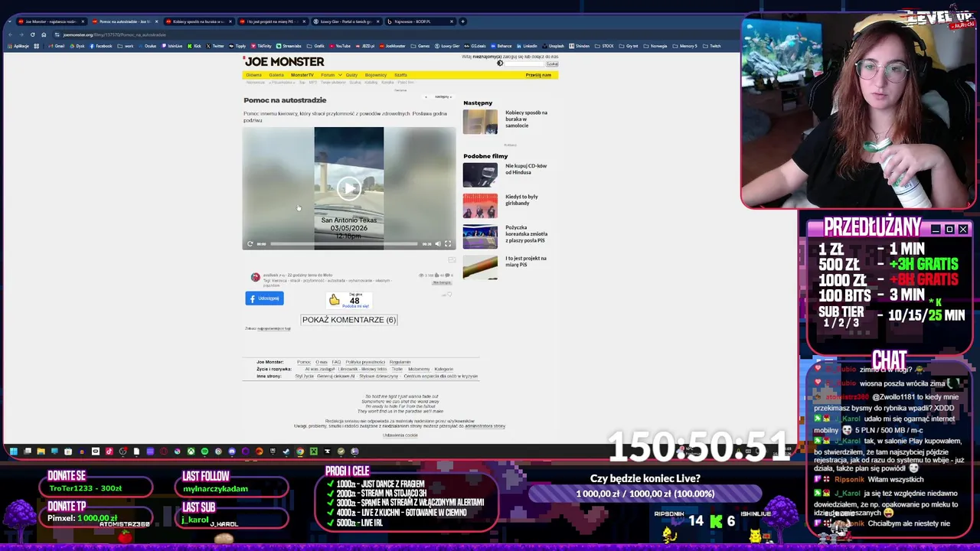Open the Galeria menu item

pyautogui.click(x=276, y=75)
